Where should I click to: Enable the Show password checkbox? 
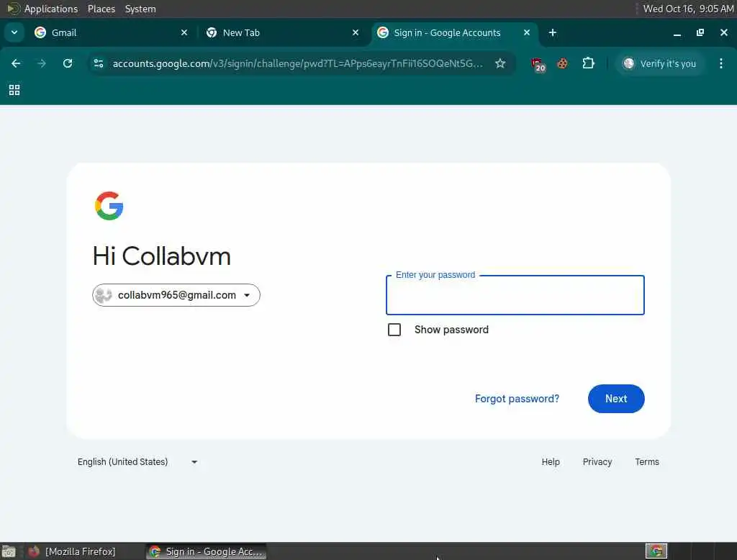tap(394, 330)
